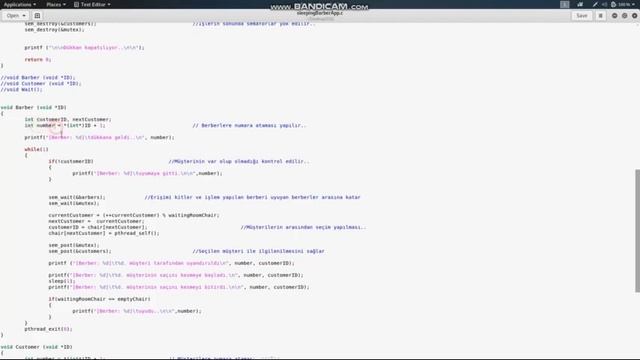Viewport: 640px width, 360px height.
Task: Expand the system menu arrow at top right
Action: [x=634, y=4]
